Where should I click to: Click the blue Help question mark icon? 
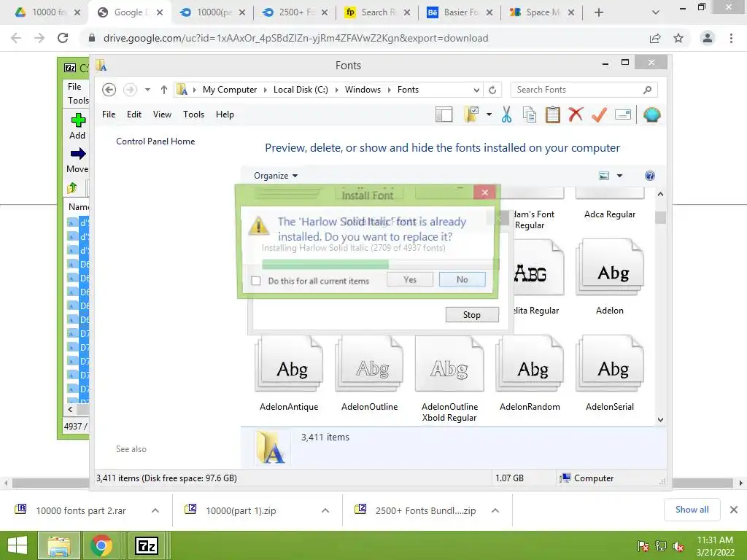(x=649, y=176)
